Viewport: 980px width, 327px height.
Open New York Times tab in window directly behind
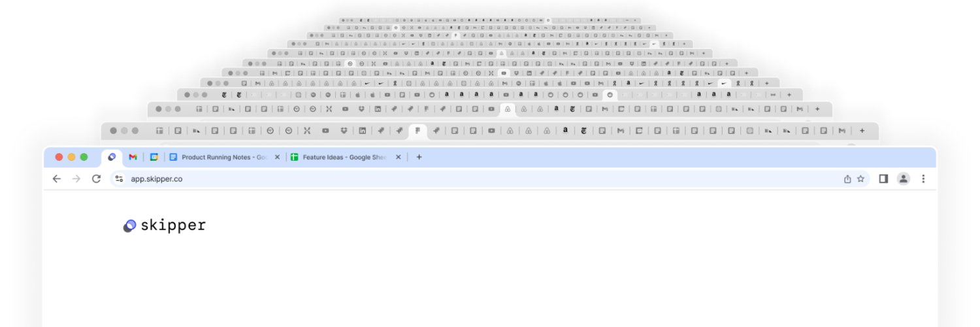[x=583, y=131]
